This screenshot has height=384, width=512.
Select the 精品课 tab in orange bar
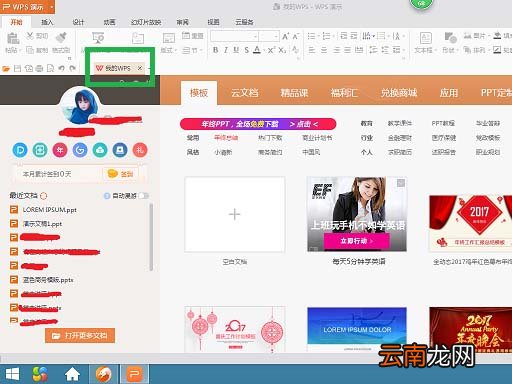(294, 93)
